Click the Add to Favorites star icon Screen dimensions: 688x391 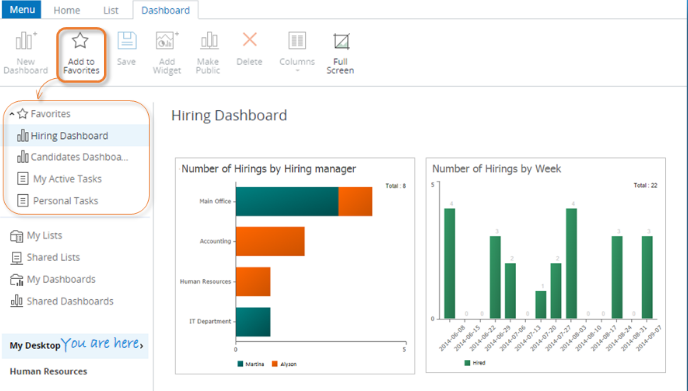[80, 41]
